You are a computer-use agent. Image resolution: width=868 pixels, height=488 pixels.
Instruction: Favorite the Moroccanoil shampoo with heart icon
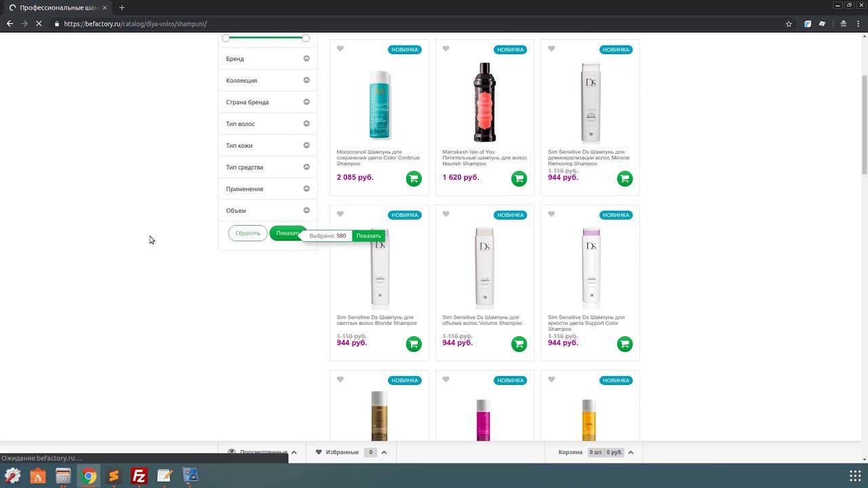point(340,49)
